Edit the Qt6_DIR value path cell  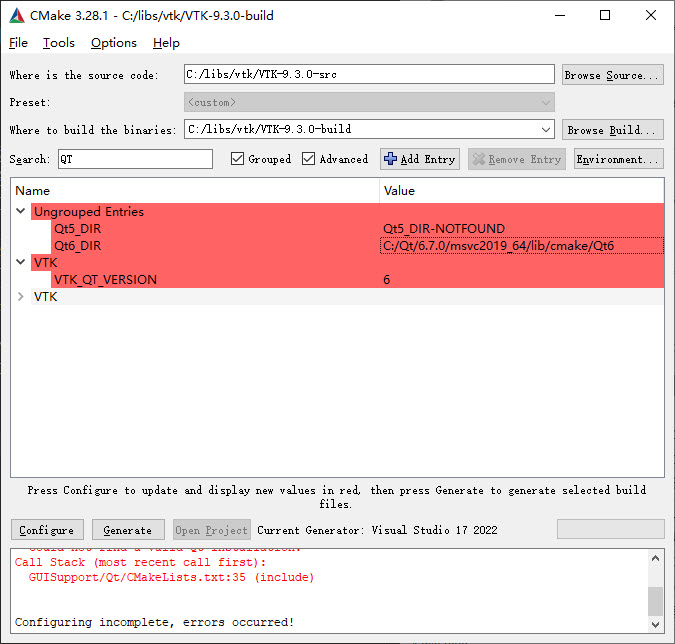[x=522, y=246]
